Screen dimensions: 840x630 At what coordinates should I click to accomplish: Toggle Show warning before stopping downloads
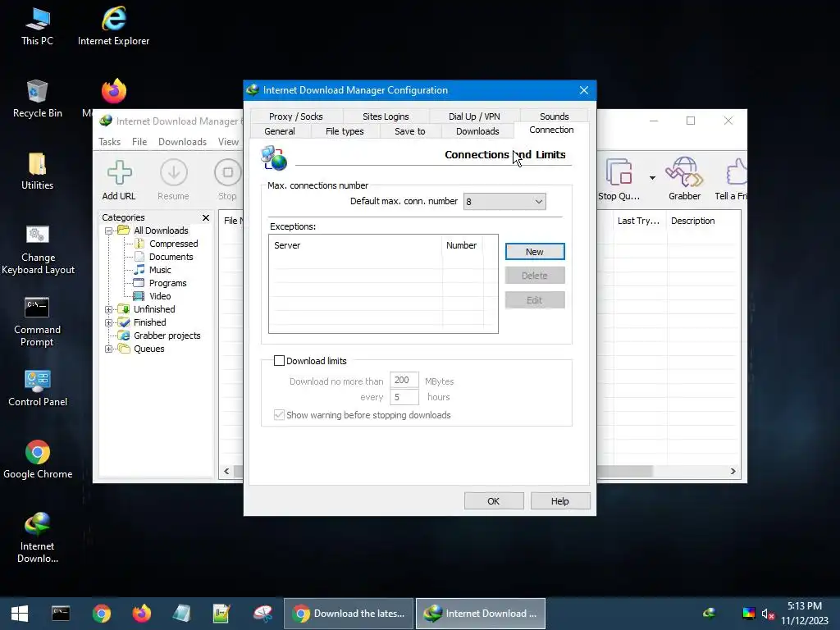[x=279, y=414]
